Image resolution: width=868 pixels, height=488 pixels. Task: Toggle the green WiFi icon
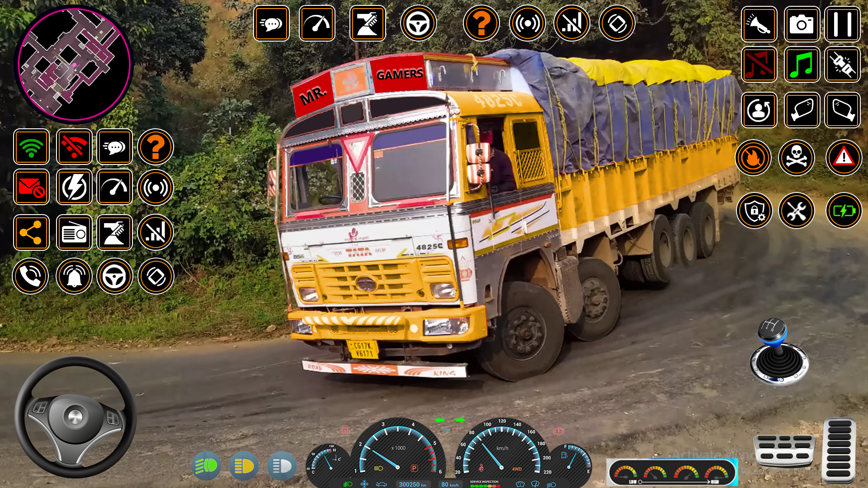[31, 147]
